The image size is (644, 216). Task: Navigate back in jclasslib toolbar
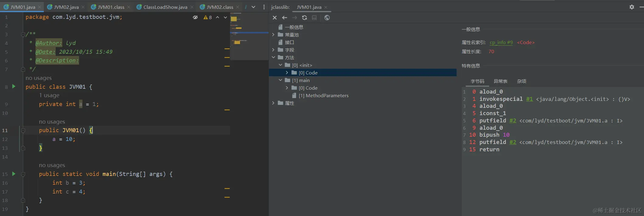[x=284, y=18]
